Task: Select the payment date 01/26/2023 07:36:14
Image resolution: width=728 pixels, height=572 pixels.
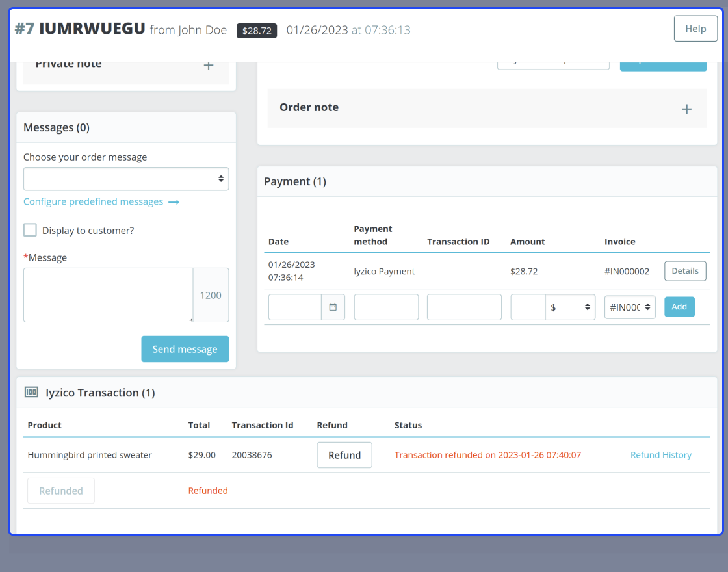Action: pyautogui.click(x=292, y=271)
